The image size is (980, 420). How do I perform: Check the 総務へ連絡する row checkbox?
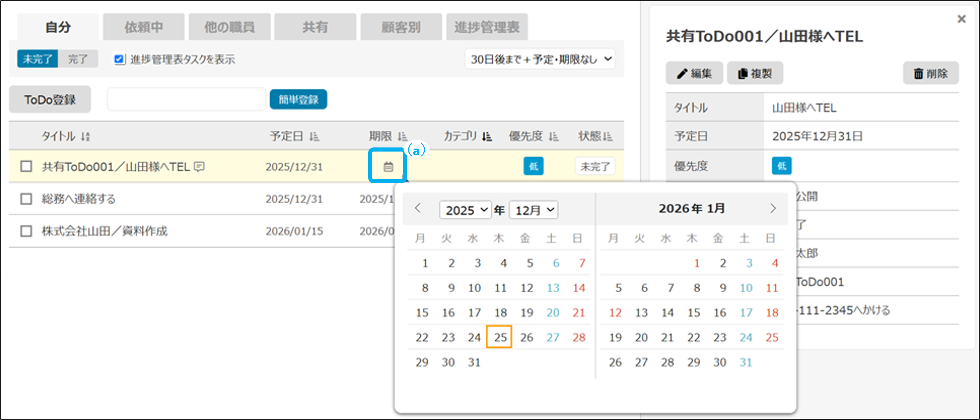point(26,199)
